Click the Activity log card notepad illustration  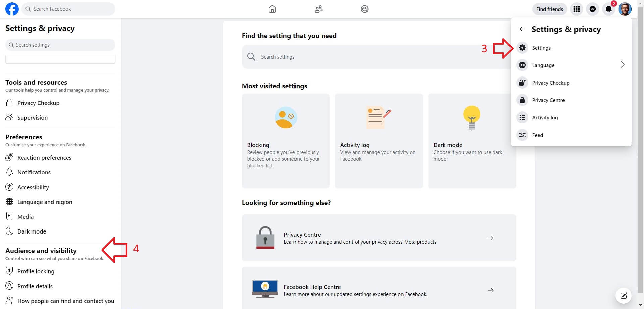[379, 117]
